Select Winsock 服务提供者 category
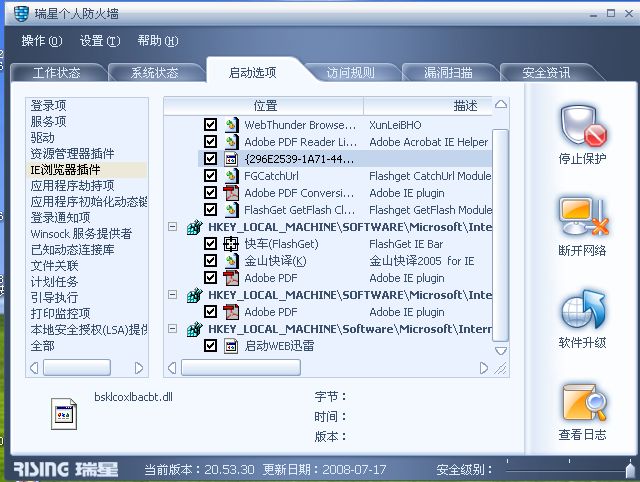640x482 pixels. [82, 233]
